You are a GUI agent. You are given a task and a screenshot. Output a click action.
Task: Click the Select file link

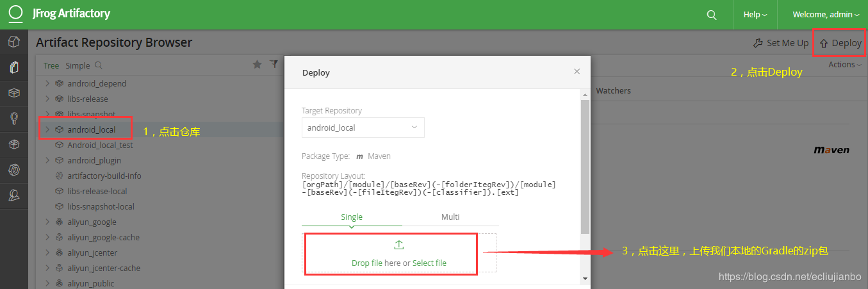pyautogui.click(x=429, y=263)
